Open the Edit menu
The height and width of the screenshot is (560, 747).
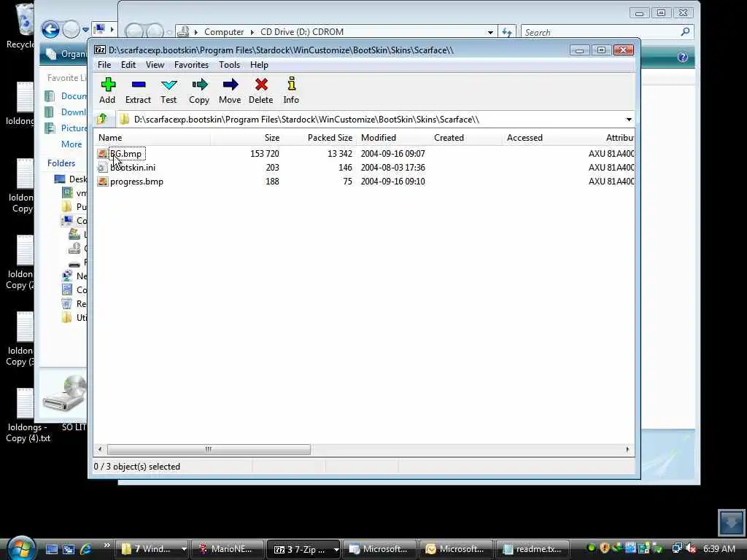[128, 65]
